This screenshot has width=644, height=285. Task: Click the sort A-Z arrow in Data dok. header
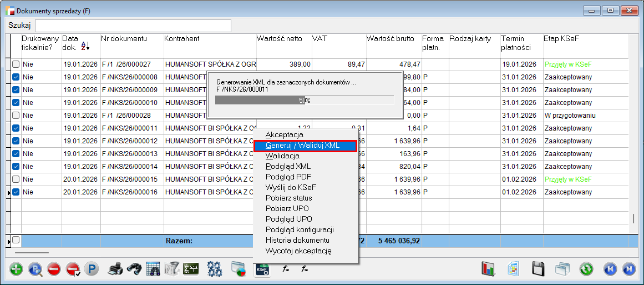point(85,46)
